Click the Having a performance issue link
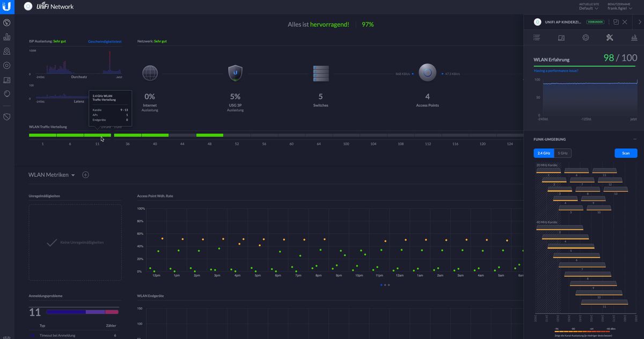Viewport: 644px width, 339px height. pyautogui.click(x=556, y=70)
